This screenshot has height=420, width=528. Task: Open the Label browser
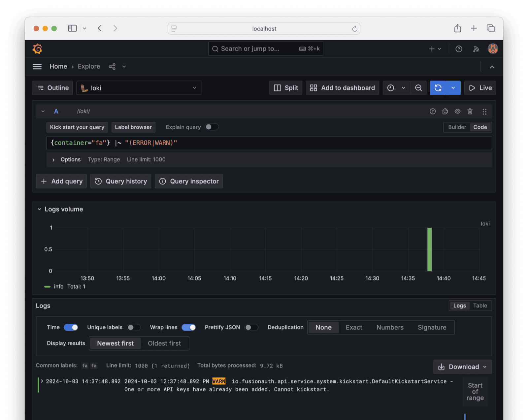(x=133, y=127)
